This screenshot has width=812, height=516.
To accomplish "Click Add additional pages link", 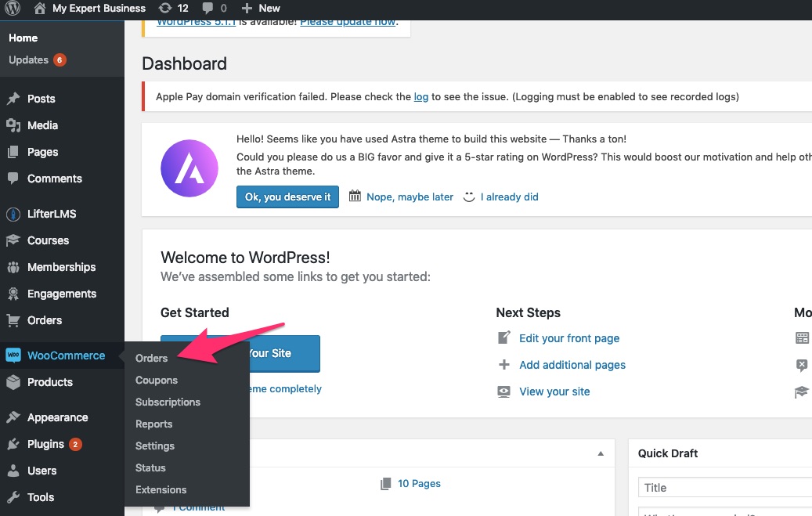I will pyautogui.click(x=572, y=365).
